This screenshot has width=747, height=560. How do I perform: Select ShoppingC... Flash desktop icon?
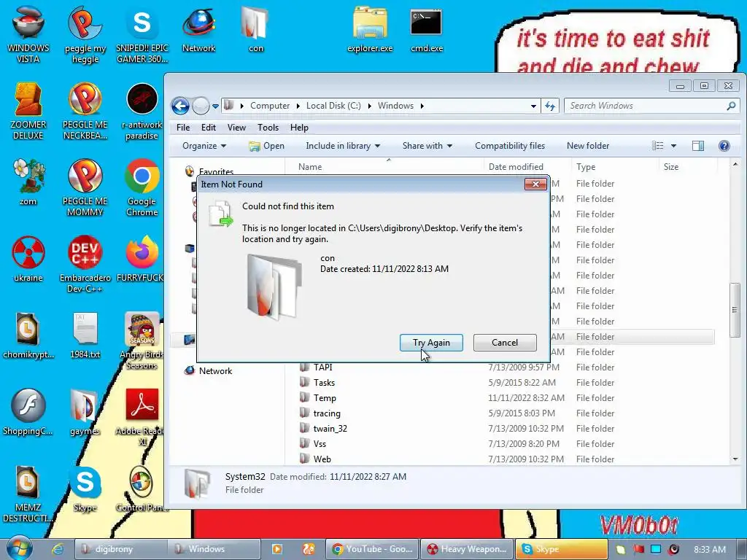point(28,412)
